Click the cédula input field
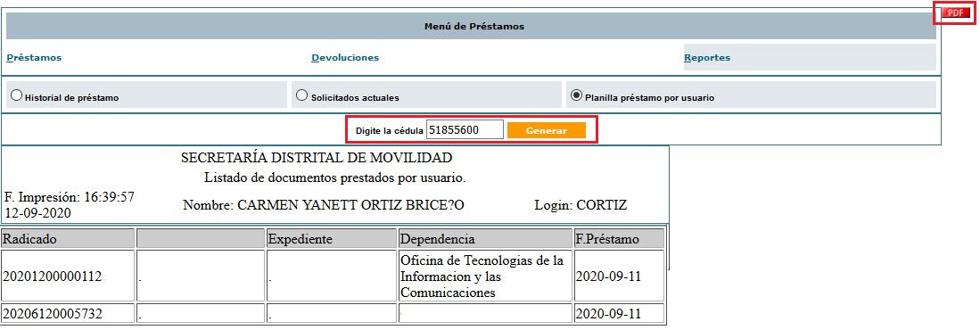Image resolution: width=980 pixels, height=330 pixels. (x=465, y=130)
